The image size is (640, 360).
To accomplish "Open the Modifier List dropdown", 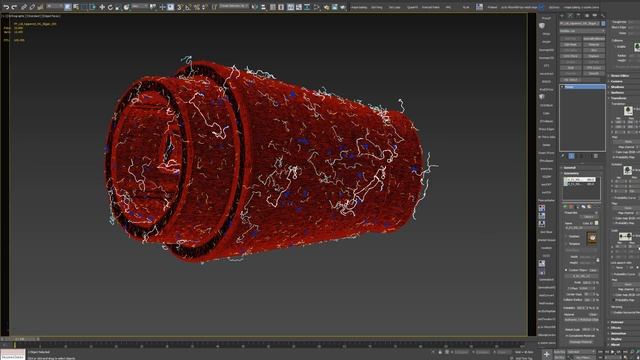I will click(582, 31).
